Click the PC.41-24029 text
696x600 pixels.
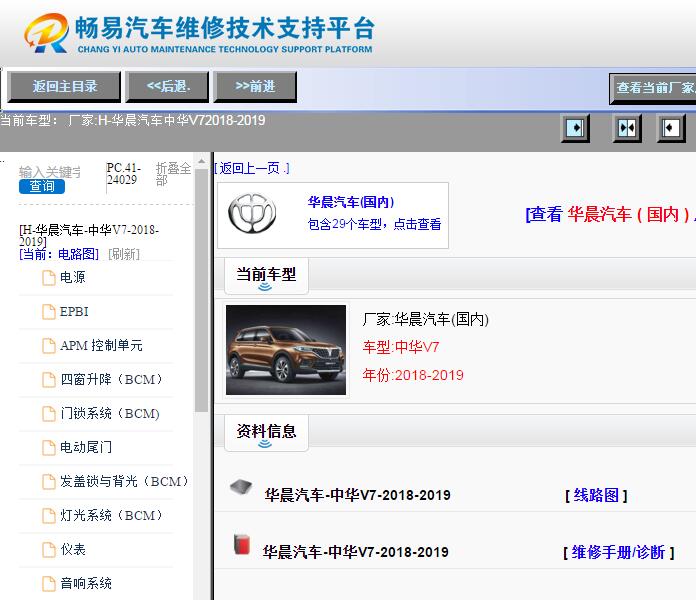click(x=123, y=174)
